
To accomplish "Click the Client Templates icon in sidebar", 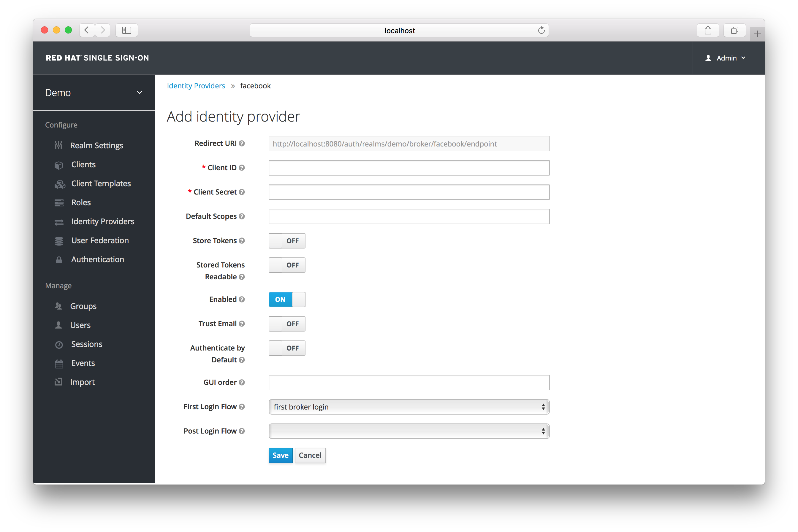I will pos(59,183).
